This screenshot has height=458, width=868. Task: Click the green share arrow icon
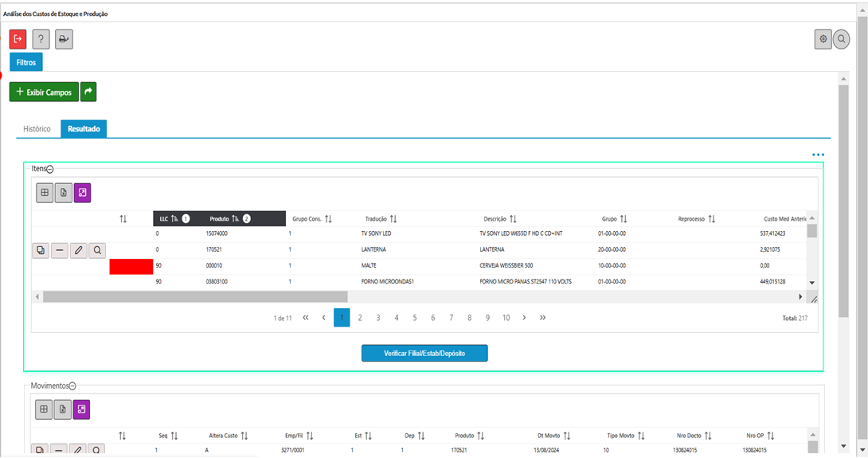point(88,92)
